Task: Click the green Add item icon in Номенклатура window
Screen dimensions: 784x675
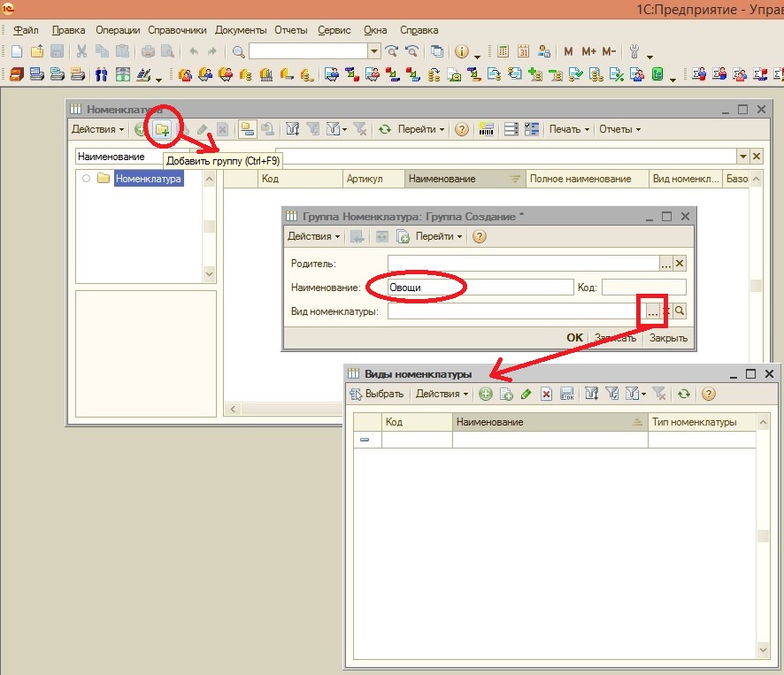Action: [x=140, y=129]
